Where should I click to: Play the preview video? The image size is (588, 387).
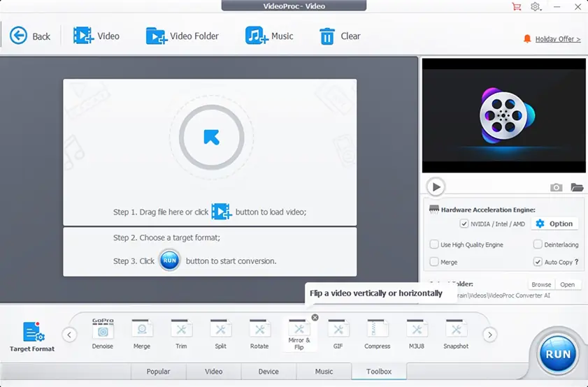pyautogui.click(x=436, y=187)
